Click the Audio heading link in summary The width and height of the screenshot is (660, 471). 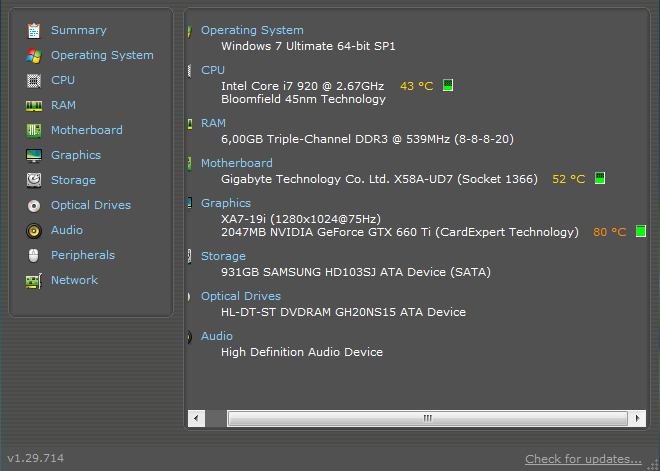point(217,336)
